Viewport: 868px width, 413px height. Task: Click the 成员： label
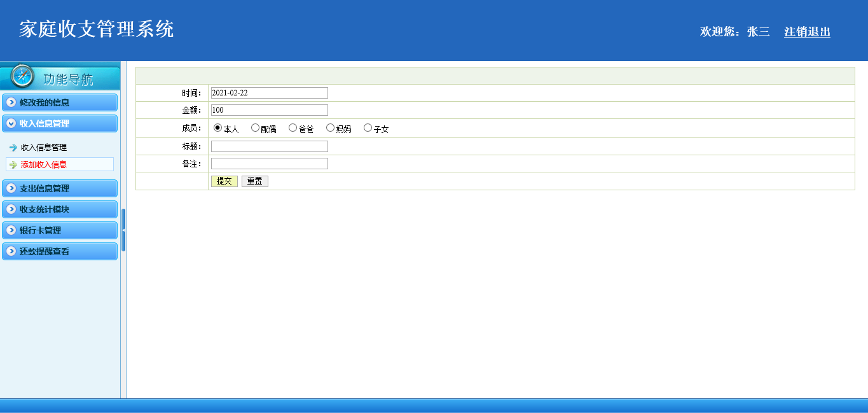(x=191, y=128)
